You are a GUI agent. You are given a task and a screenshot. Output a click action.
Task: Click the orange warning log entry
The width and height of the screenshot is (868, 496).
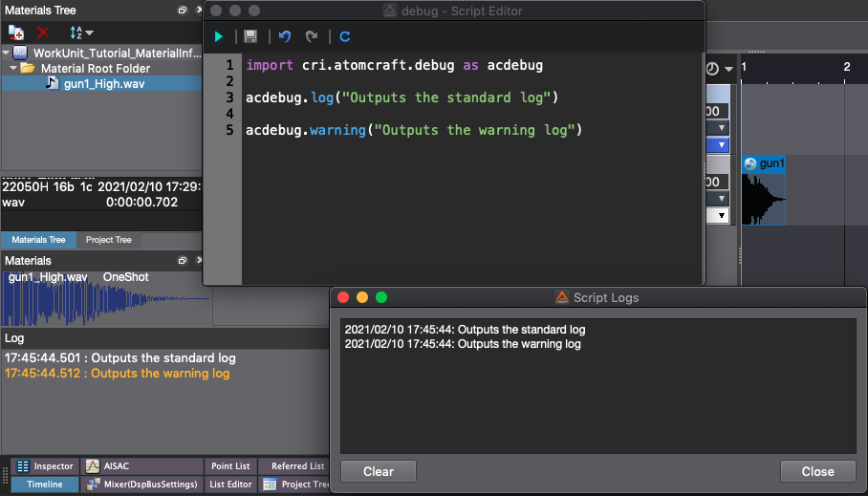[117, 373]
